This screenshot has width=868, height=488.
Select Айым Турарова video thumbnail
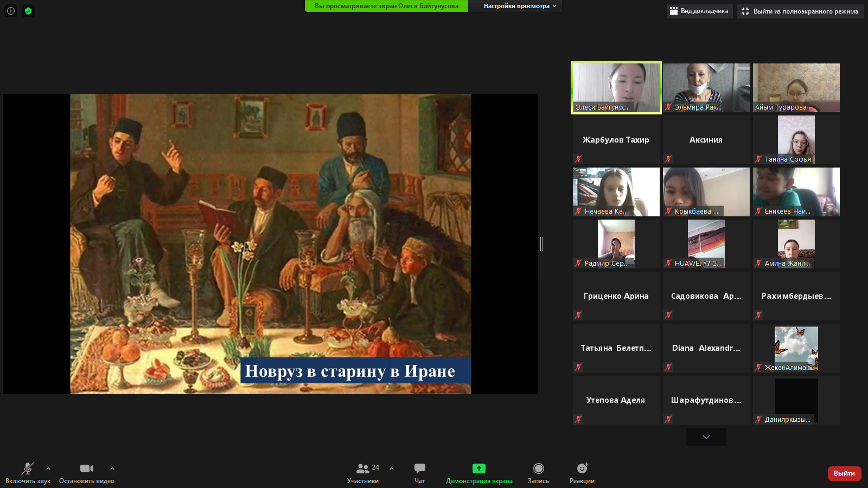[796, 88]
